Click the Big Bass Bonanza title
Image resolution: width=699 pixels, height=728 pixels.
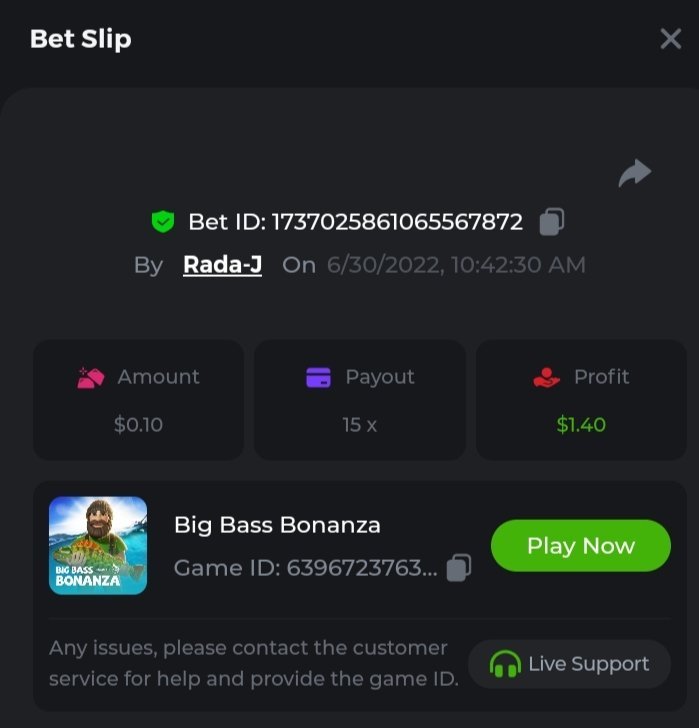point(277,525)
